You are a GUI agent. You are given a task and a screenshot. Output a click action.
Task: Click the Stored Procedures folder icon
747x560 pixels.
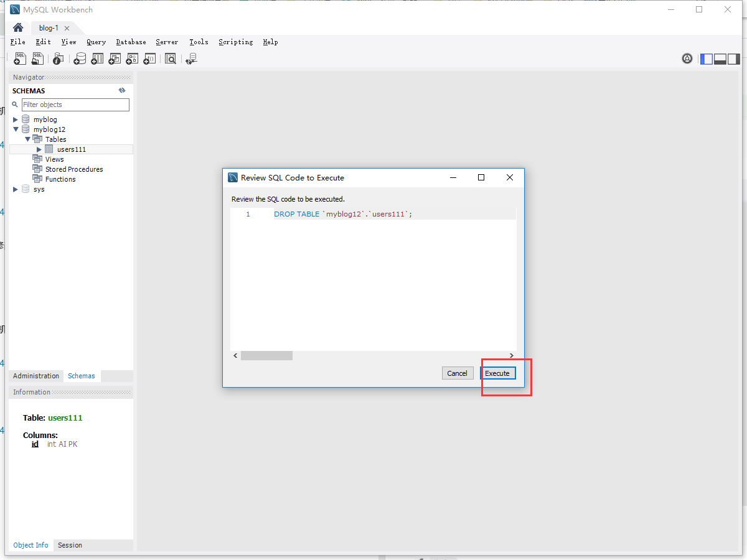coord(37,169)
